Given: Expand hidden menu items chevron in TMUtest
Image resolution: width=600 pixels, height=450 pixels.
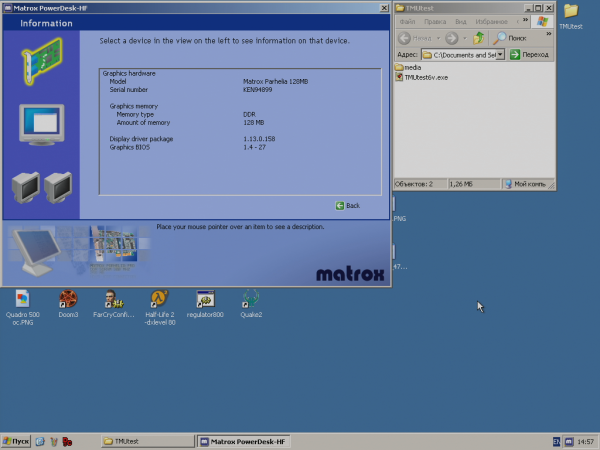Looking at the screenshot, I should (x=525, y=20).
